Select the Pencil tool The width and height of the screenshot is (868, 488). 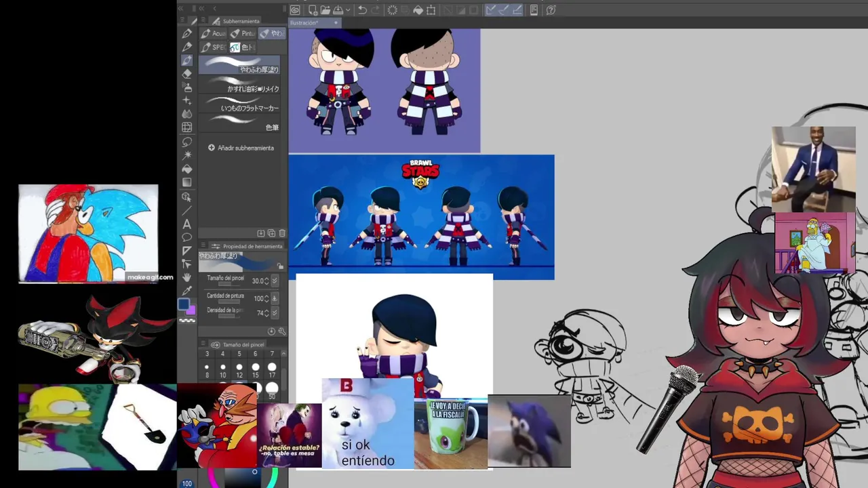tap(186, 47)
